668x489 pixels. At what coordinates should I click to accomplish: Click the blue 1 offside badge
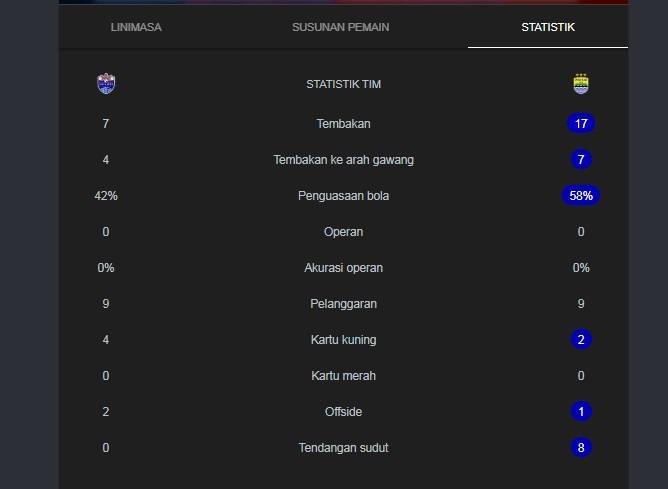(581, 412)
